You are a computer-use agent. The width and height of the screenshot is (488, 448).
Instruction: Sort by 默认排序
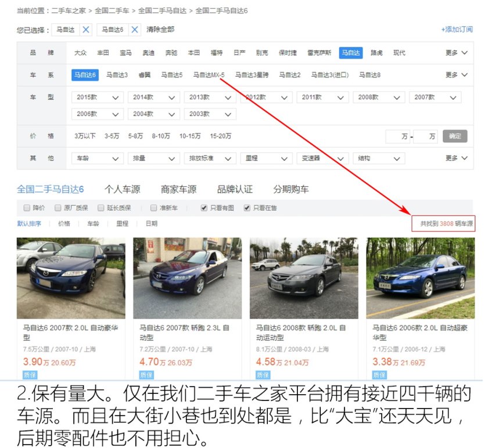[x=29, y=223]
